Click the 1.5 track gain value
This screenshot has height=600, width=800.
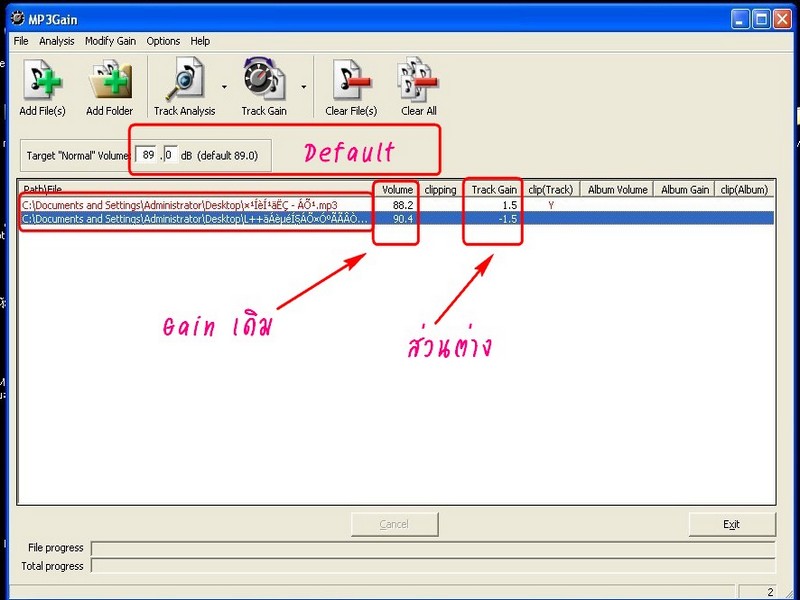click(510, 205)
